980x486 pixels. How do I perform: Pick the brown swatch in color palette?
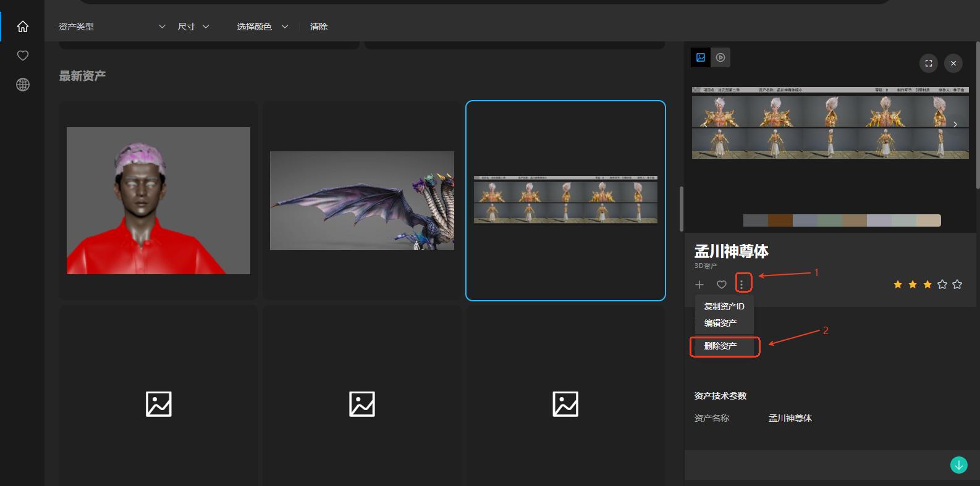[x=780, y=220]
